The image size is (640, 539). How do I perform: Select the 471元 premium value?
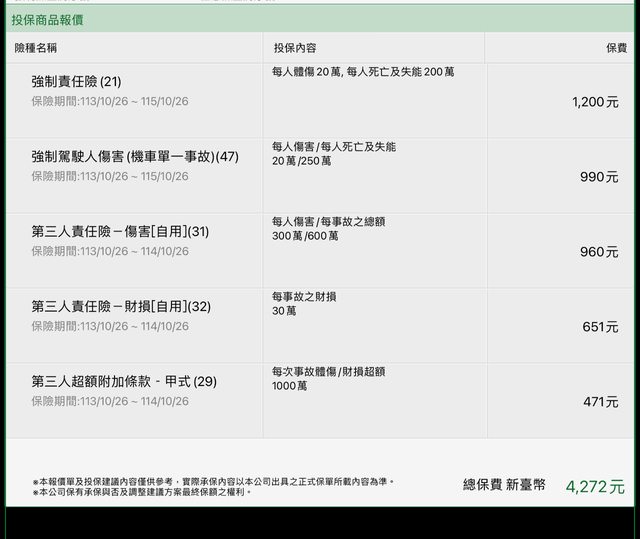coord(600,402)
